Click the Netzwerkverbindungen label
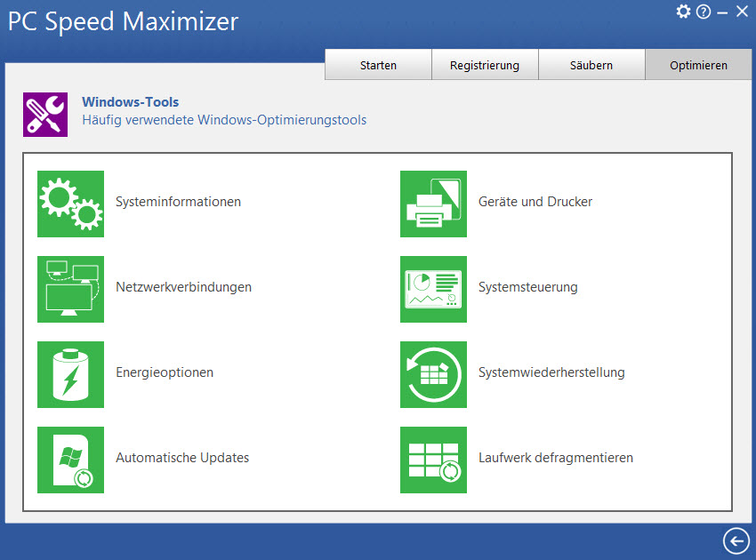This screenshot has height=560, width=756. 184,287
